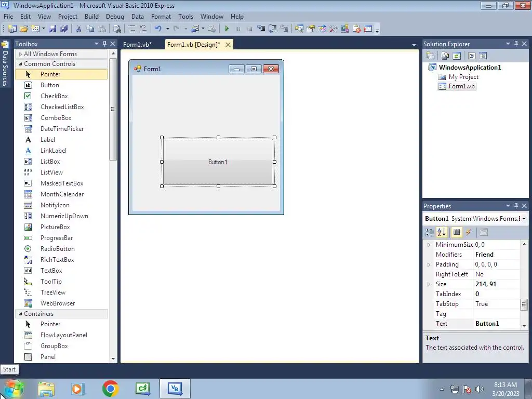
Task: Open the Project menu
Action: click(68, 16)
